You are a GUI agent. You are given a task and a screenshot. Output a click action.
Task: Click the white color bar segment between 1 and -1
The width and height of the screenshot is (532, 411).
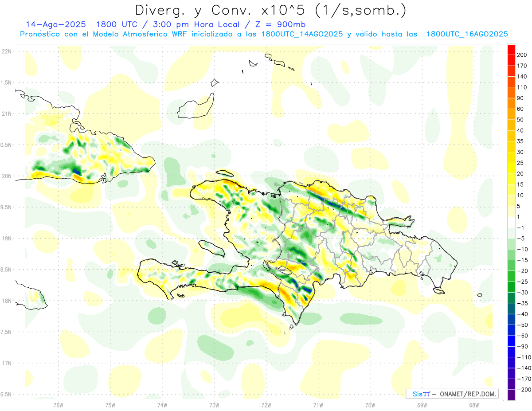point(511,222)
